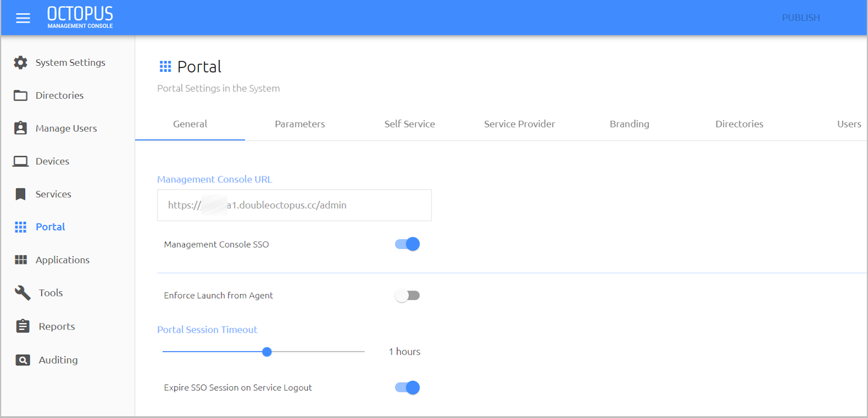This screenshot has width=868, height=418.
Task: Click the Applications tiles icon
Action: pyautogui.click(x=21, y=260)
